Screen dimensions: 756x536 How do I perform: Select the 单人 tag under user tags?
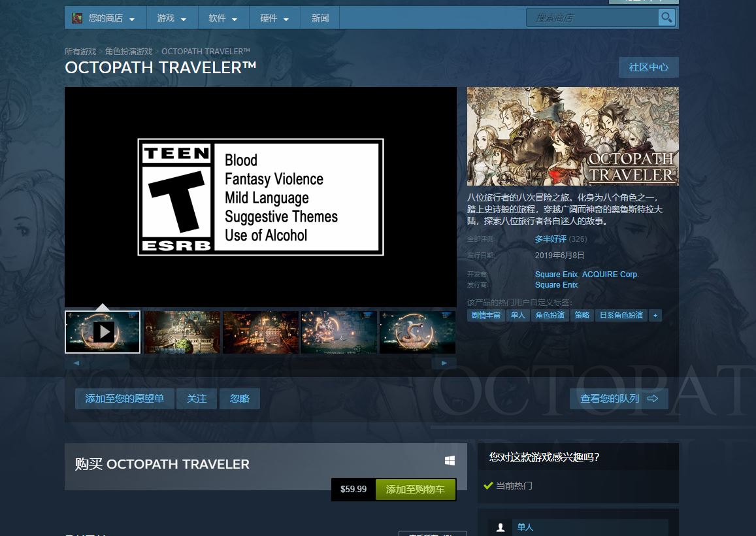point(518,316)
